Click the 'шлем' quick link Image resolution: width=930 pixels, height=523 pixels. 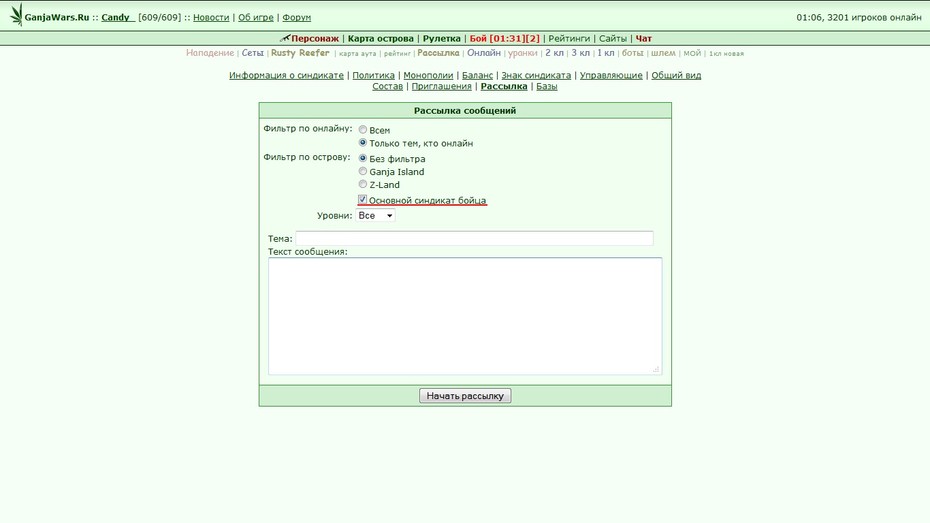click(x=663, y=53)
